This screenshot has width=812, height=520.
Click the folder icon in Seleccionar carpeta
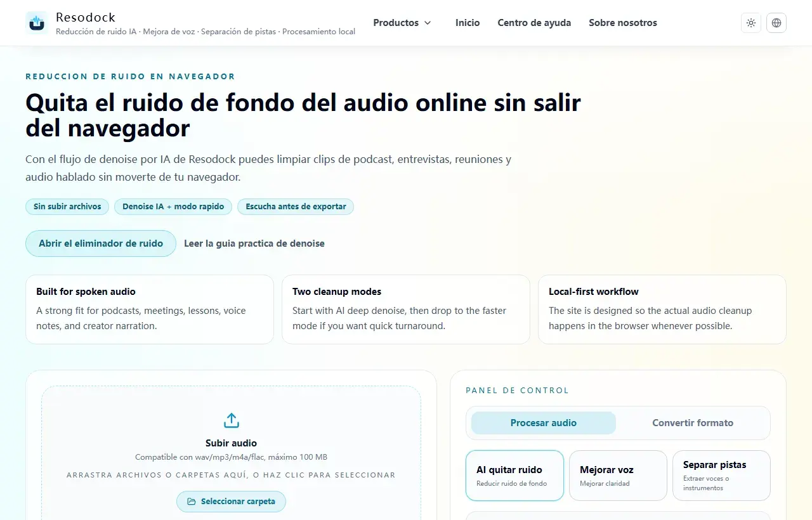[x=192, y=502]
